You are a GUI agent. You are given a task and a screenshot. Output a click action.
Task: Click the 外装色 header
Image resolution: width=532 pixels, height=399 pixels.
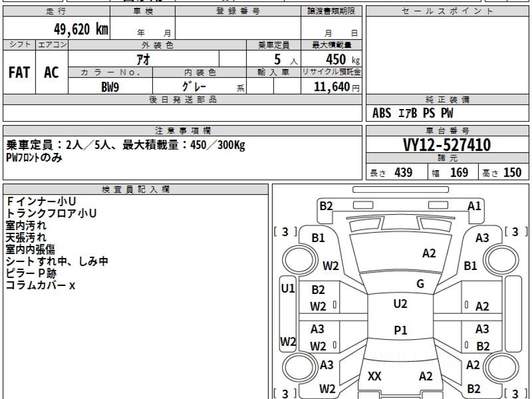pos(157,45)
